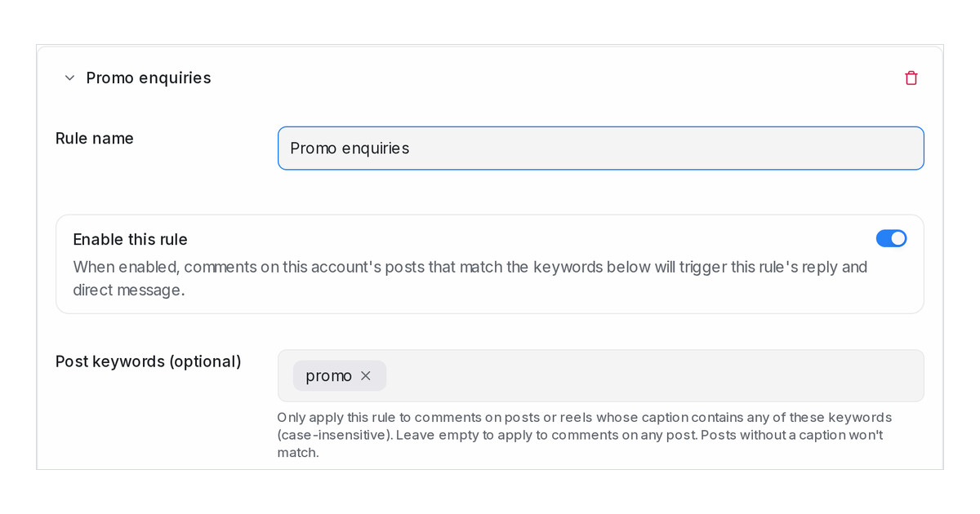Screen dimensions: 980x514
Task: Disable the Enable this rule switch
Action: point(891,238)
